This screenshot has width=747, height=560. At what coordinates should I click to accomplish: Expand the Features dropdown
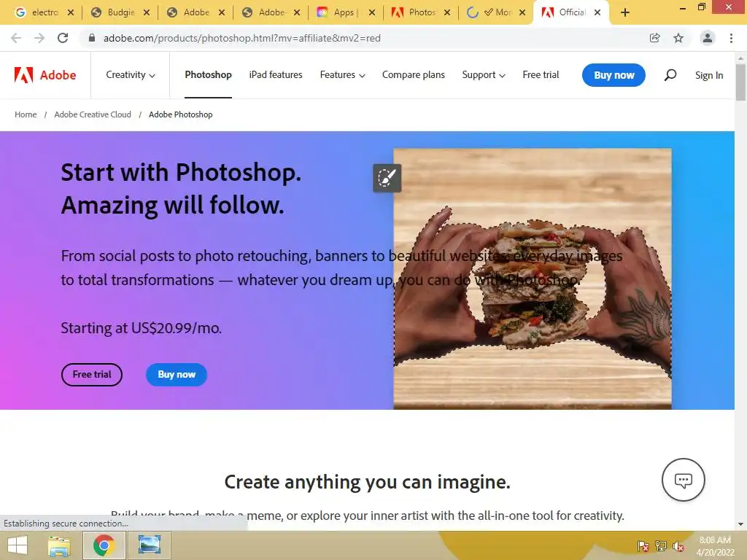[x=343, y=75]
